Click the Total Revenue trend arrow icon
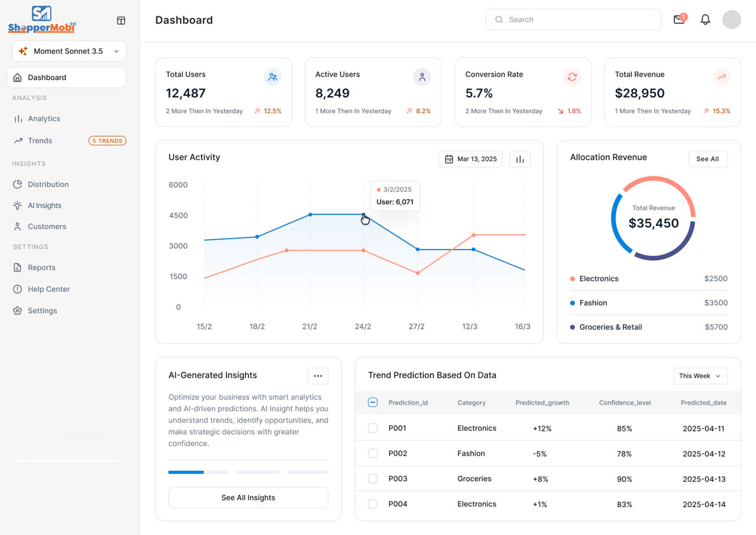 721,77
